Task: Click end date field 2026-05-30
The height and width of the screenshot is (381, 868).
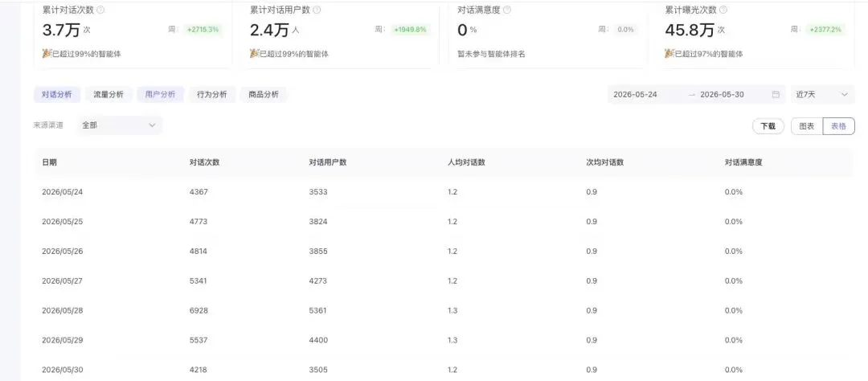Action: [722, 95]
